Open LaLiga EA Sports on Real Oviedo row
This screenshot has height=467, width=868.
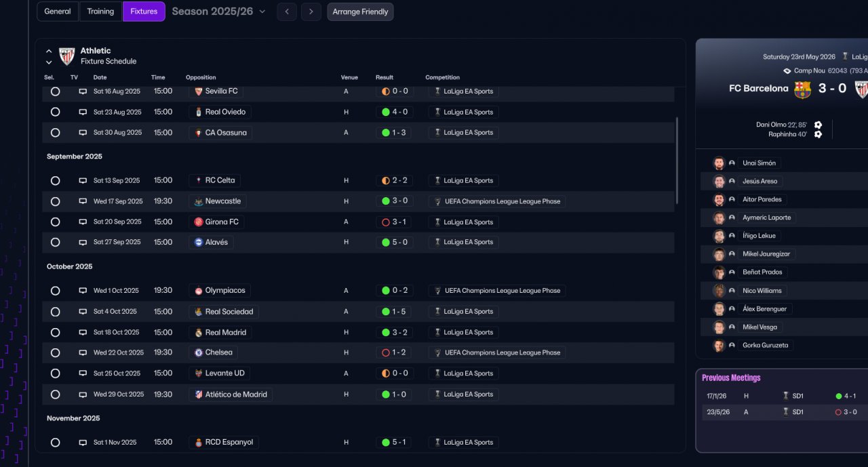click(464, 112)
